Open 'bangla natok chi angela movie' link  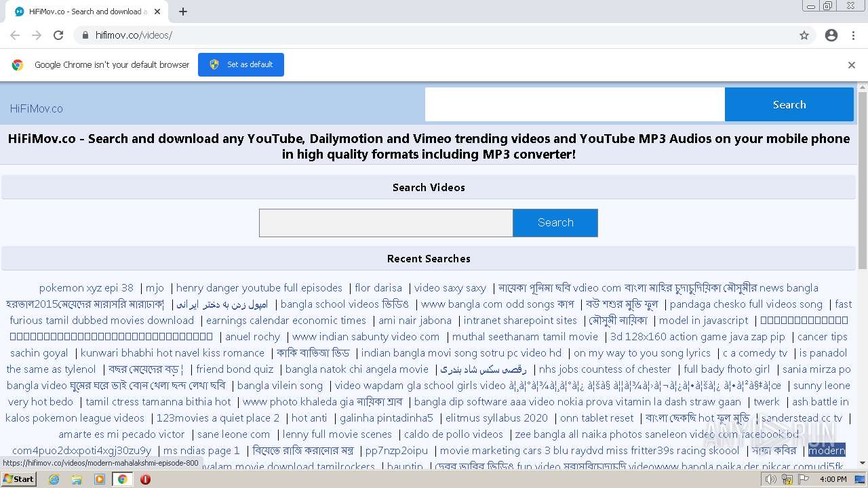click(357, 369)
